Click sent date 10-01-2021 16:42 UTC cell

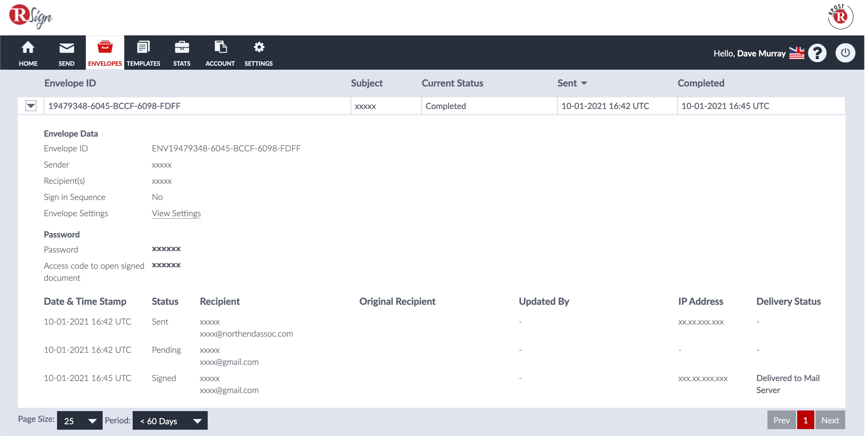coord(617,106)
